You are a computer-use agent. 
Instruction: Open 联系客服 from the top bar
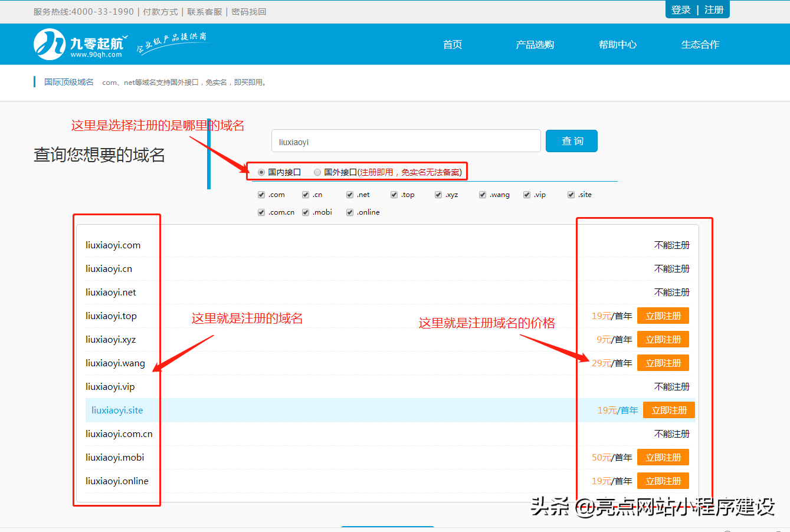204,11
